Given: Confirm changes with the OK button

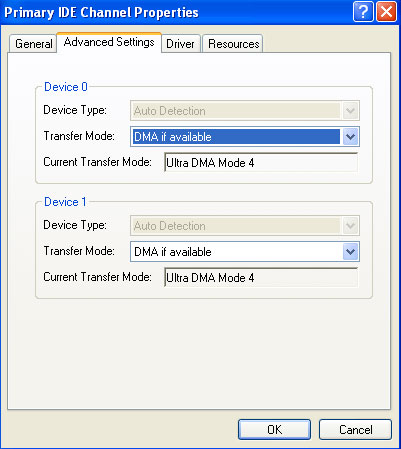Looking at the screenshot, I should pyautogui.click(x=274, y=430).
